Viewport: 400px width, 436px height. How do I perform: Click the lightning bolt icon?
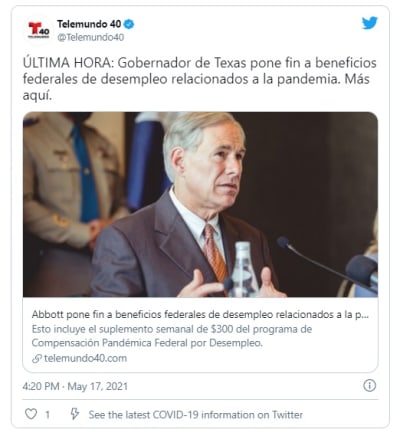pos(75,414)
